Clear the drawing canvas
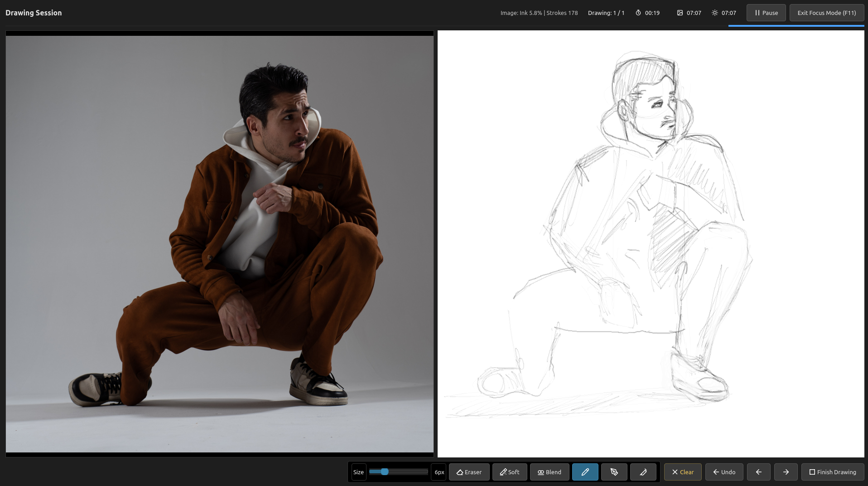 click(683, 472)
